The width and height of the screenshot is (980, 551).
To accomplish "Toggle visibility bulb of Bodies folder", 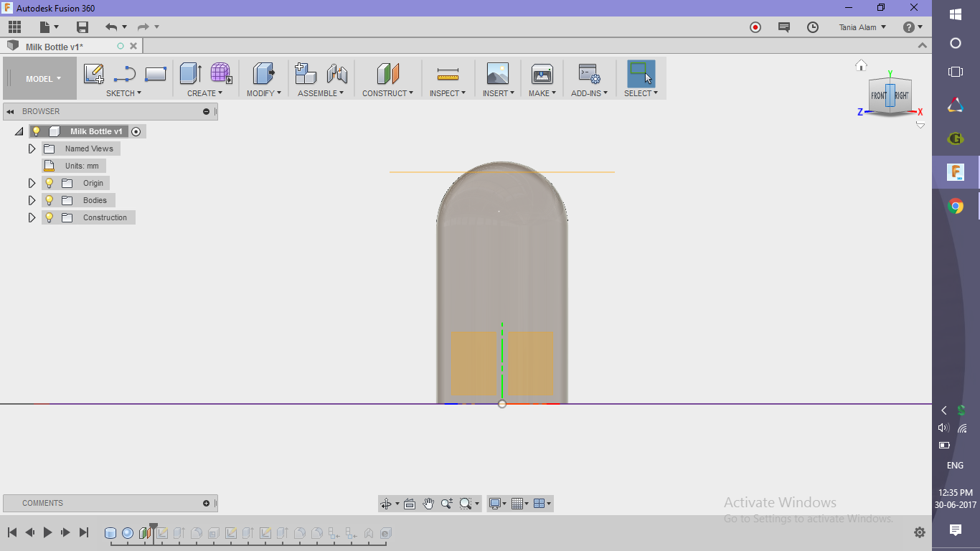I will [50, 200].
